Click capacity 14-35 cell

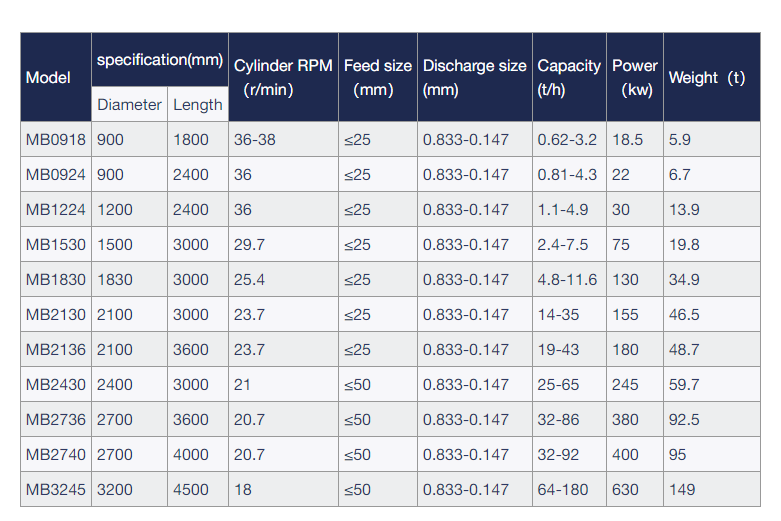click(569, 314)
